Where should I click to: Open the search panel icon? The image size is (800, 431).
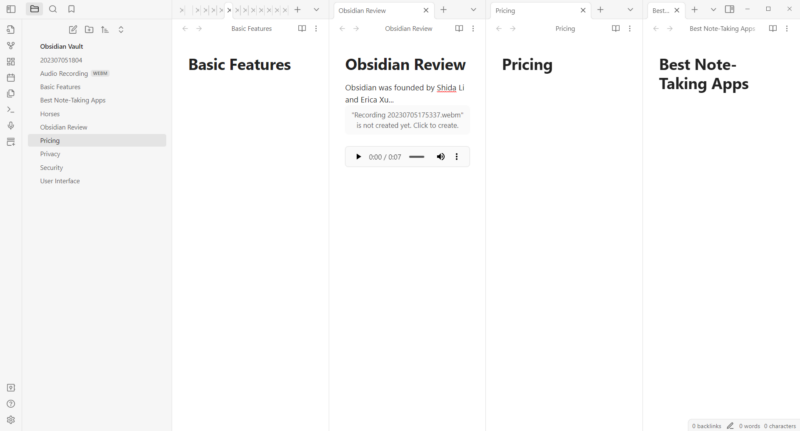coord(53,9)
